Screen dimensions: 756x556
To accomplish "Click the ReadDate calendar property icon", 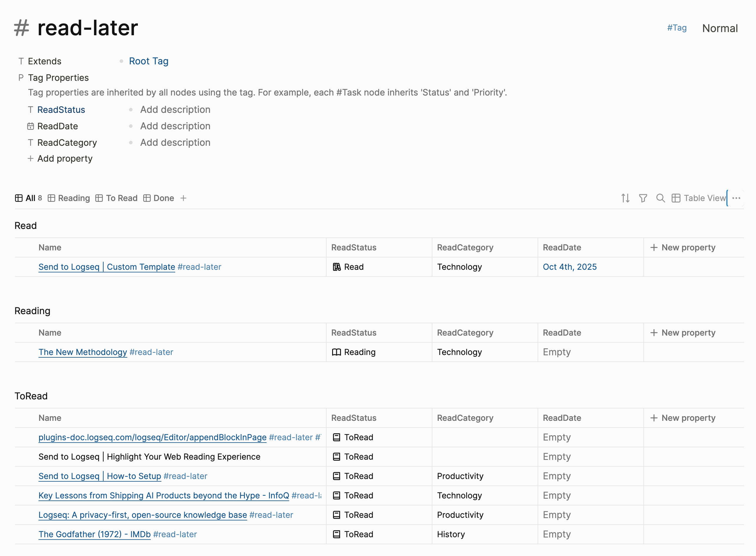I will [30, 126].
